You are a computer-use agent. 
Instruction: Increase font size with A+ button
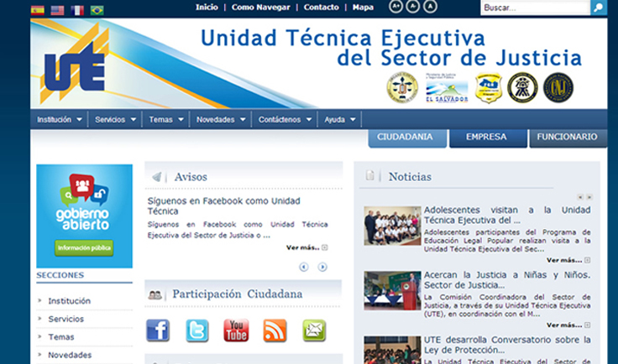[x=396, y=7]
